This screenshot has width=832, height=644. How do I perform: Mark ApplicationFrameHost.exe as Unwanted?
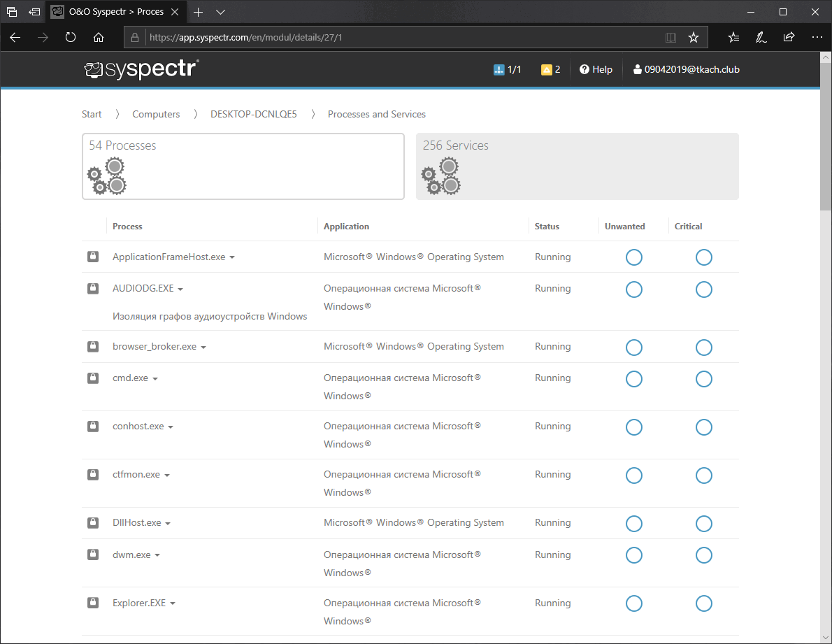tap(634, 257)
